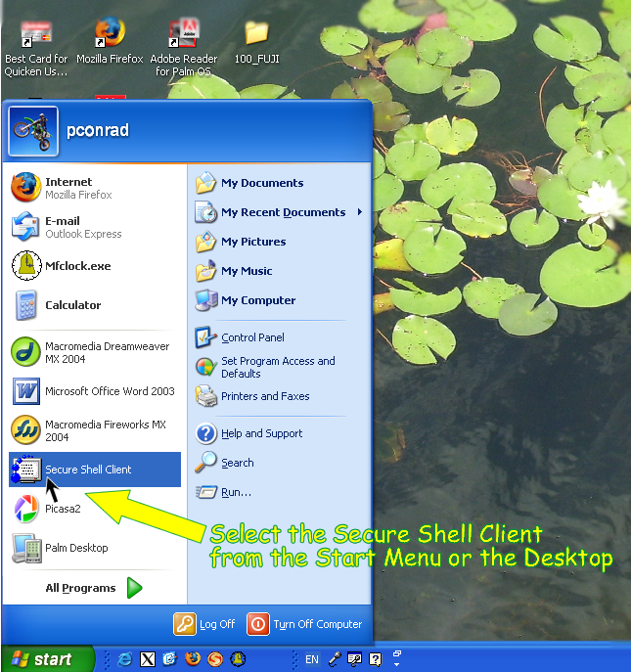Open Control Panel
Screen dimensions: 631x672
tap(280, 337)
